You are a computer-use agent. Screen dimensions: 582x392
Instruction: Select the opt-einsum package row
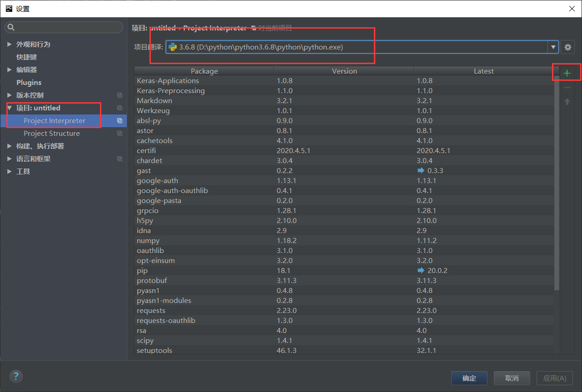(x=344, y=261)
